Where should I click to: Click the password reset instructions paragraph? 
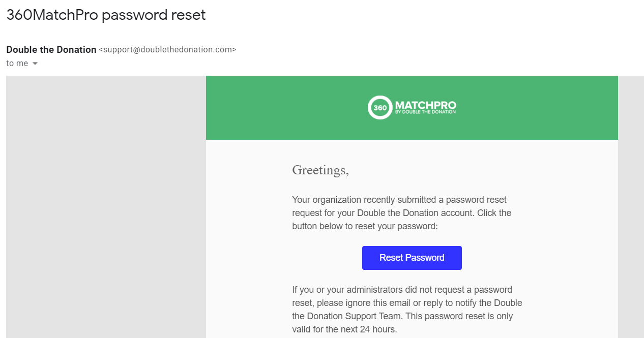coord(401,212)
